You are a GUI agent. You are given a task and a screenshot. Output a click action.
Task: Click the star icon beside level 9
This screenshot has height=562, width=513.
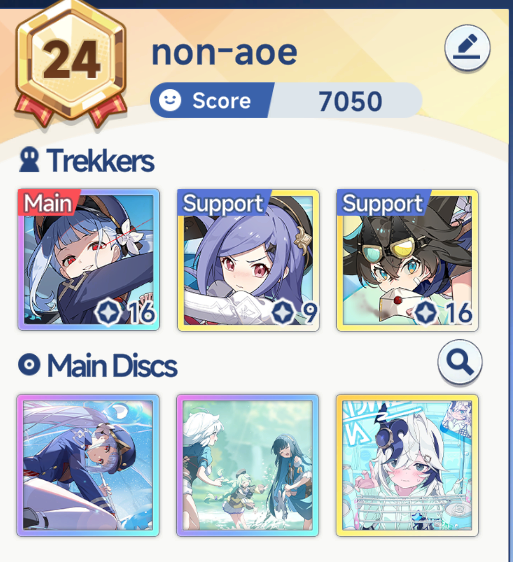point(283,313)
